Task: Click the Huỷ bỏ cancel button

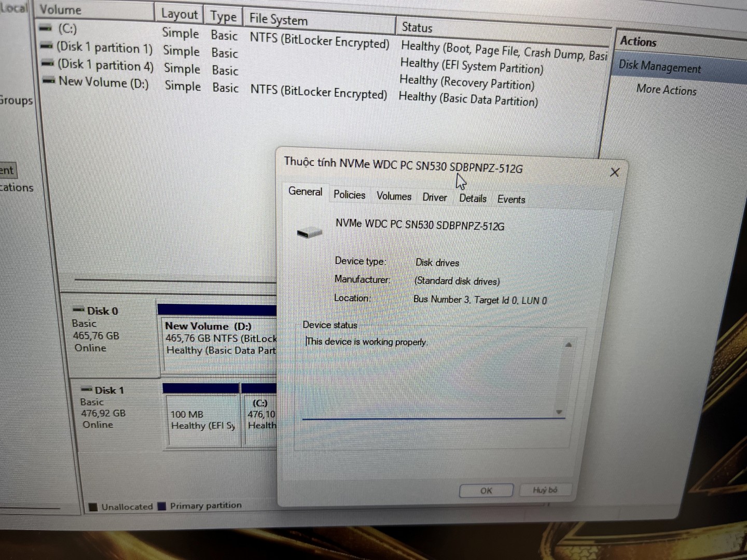Action: point(545,490)
